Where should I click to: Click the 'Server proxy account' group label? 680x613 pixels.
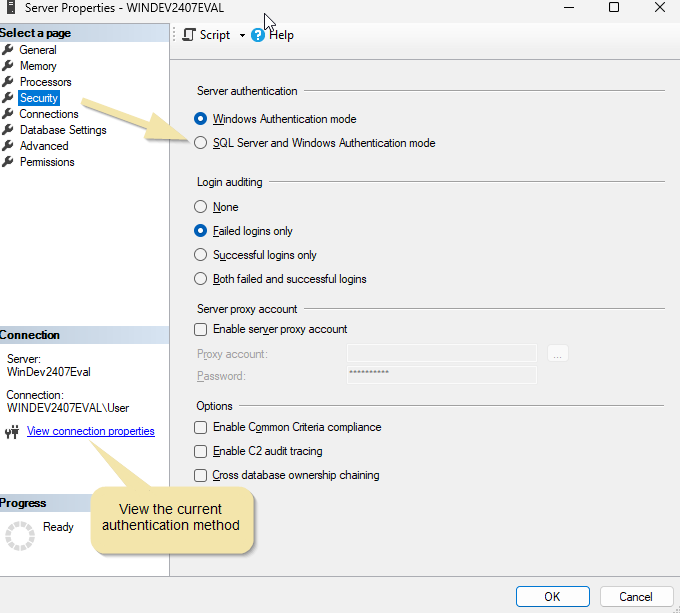tap(247, 309)
